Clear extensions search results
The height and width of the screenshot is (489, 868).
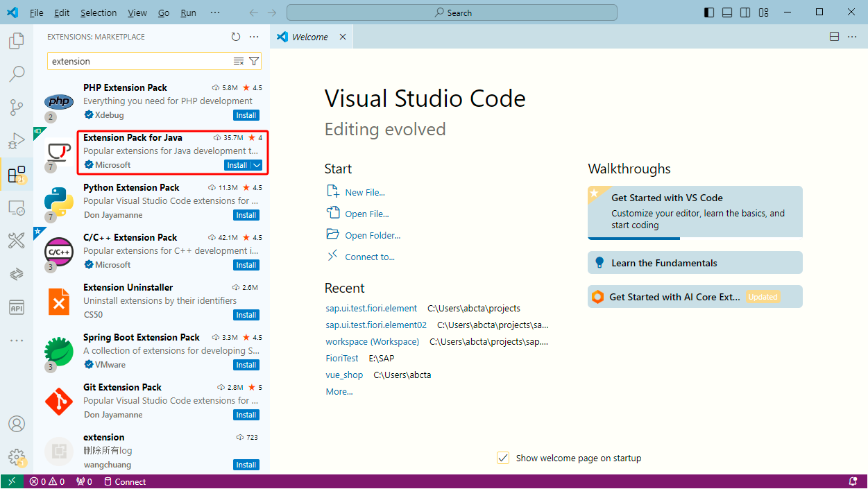pyautogui.click(x=238, y=61)
